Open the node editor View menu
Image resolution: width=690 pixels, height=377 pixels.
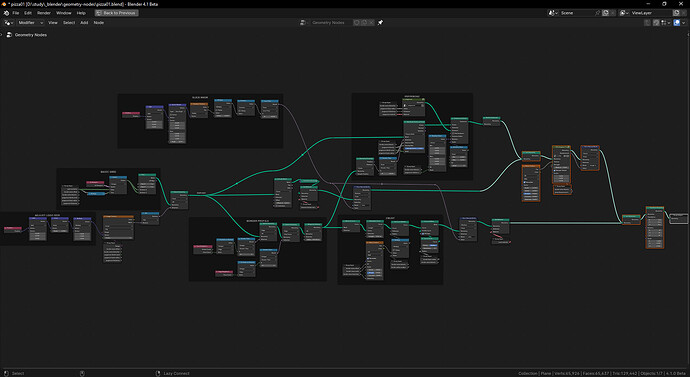(x=53, y=23)
